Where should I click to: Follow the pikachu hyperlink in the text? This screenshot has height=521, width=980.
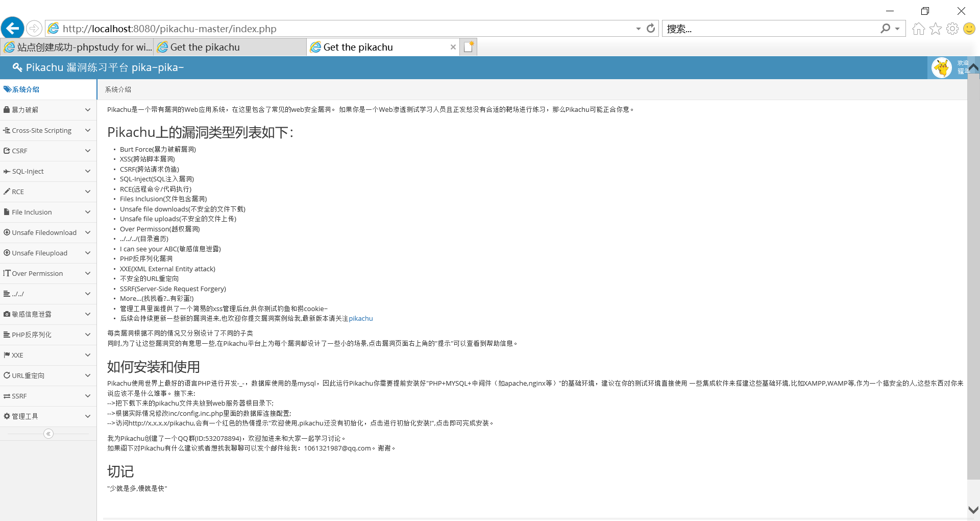tap(360, 318)
